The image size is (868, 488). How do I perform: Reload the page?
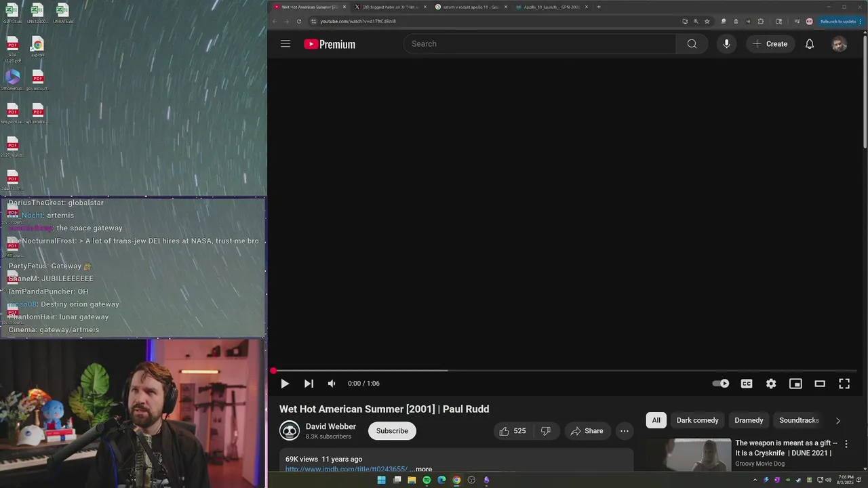(299, 21)
